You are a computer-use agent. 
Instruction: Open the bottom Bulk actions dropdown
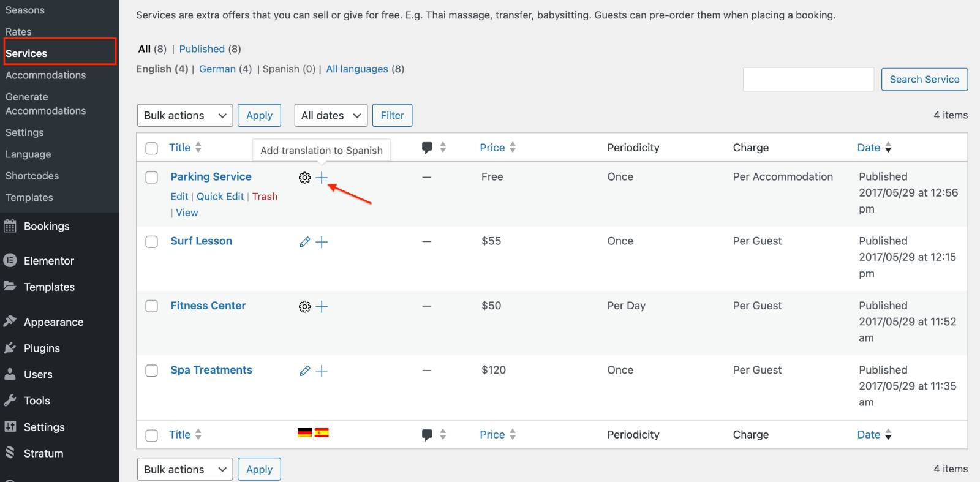(184, 469)
